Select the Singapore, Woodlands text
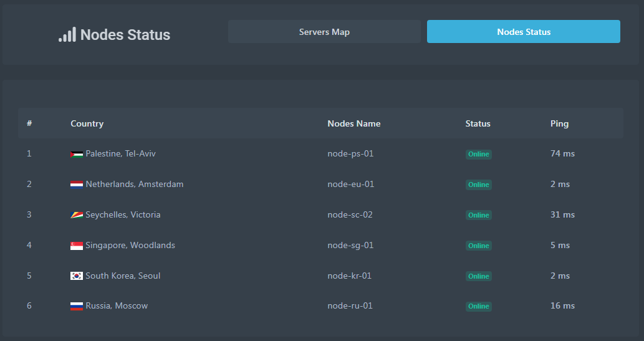 [x=130, y=245]
